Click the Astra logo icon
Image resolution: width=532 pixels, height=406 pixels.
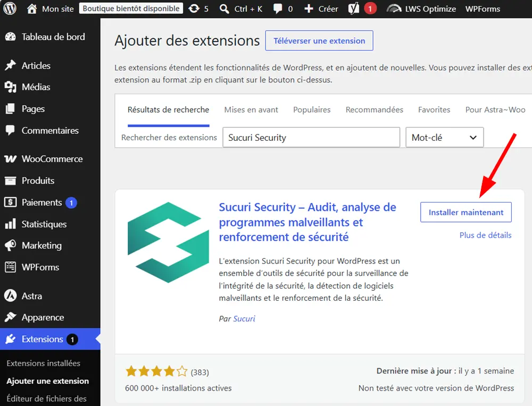point(10,295)
